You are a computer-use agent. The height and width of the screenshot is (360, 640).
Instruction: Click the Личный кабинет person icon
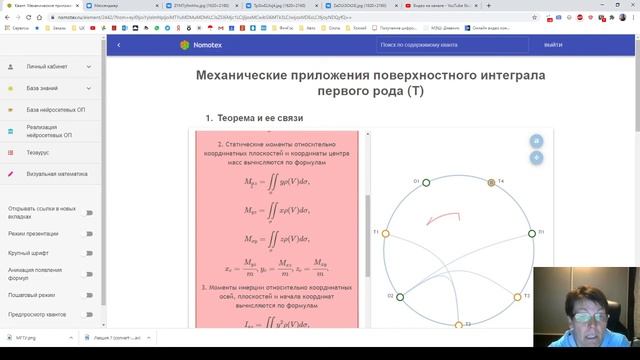click(11, 67)
